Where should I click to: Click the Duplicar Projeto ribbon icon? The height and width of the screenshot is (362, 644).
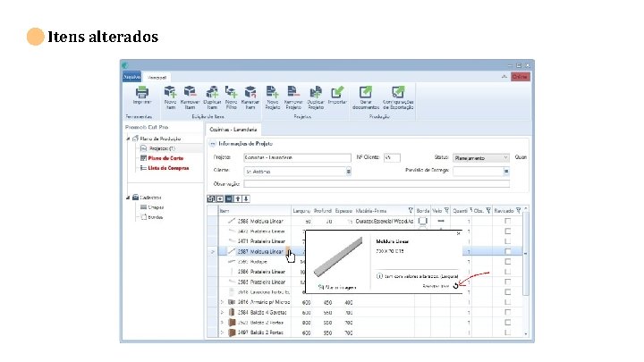316,92
